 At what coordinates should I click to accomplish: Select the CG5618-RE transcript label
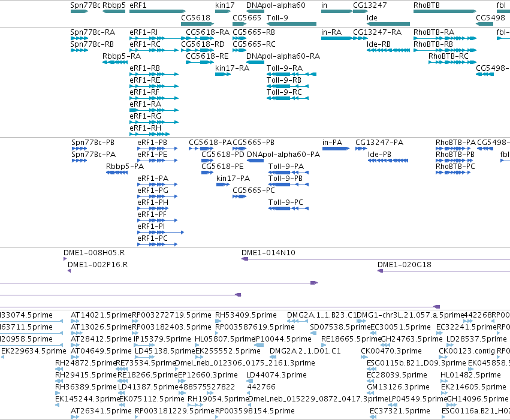point(207,56)
